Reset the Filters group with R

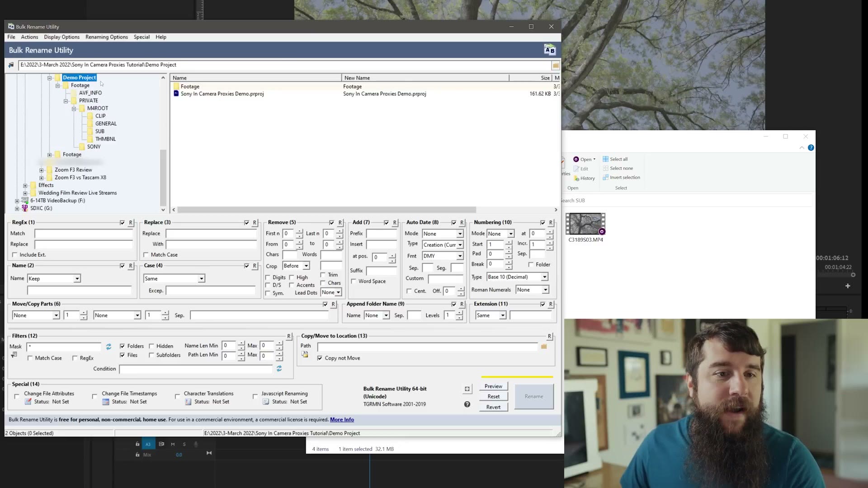(x=288, y=337)
